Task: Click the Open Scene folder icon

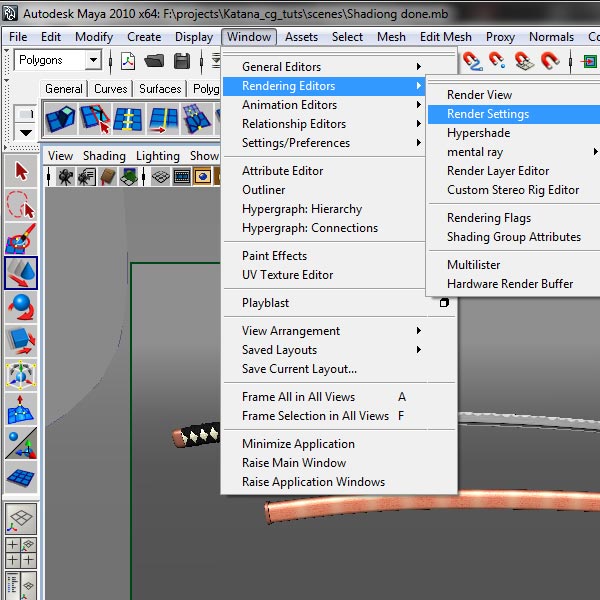Action: [154, 61]
